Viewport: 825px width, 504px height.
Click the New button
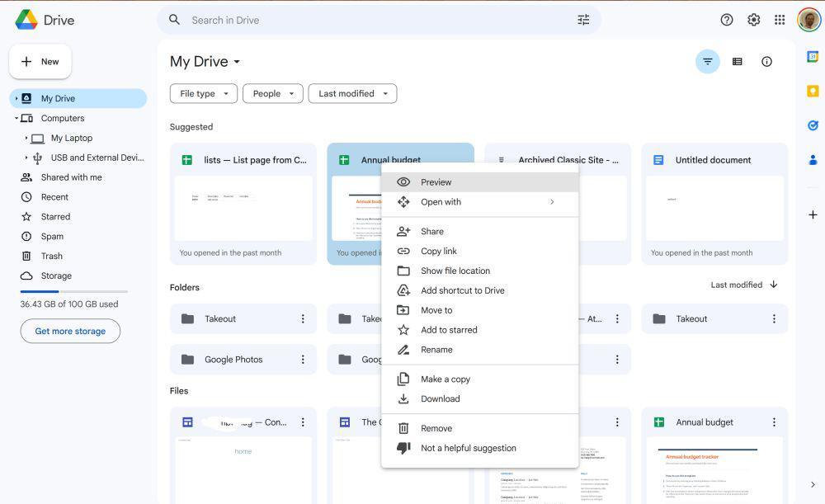click(40, 62)
